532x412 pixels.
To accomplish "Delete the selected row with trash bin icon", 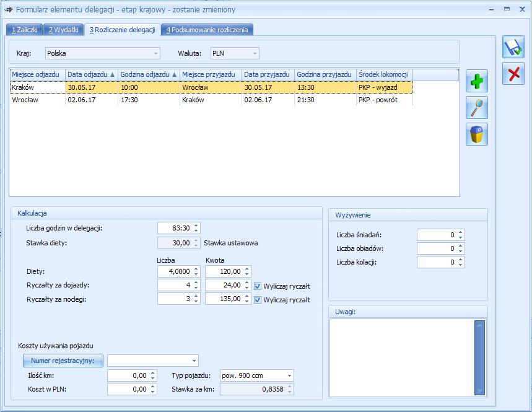I will [477, 134].
